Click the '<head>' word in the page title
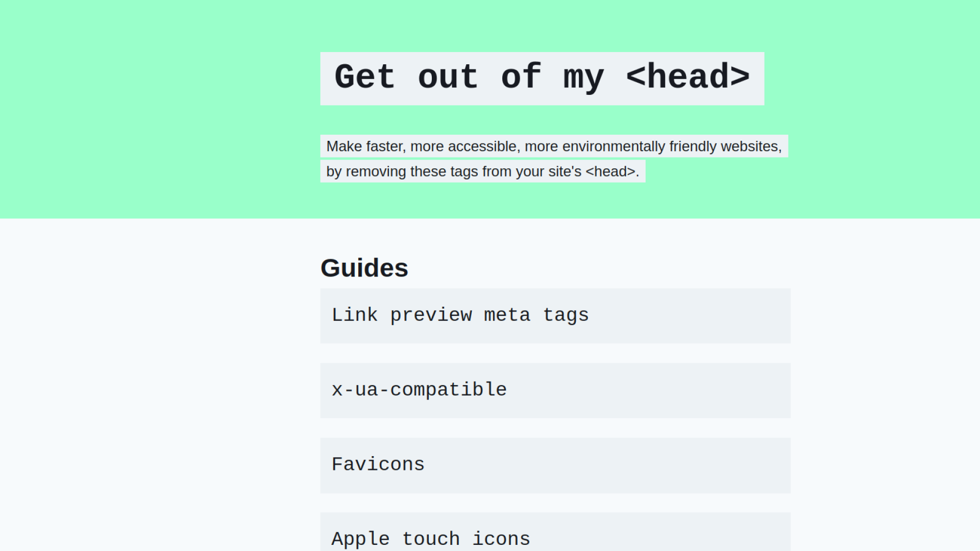Image resolution: width=980 pixels, height=551 pixels. (x=688, y=78)
